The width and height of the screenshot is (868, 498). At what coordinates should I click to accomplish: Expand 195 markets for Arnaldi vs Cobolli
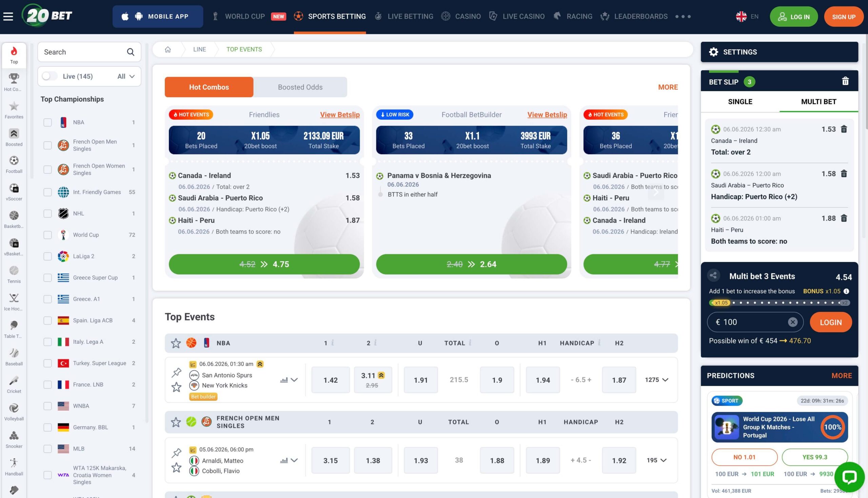pos(656,460)
